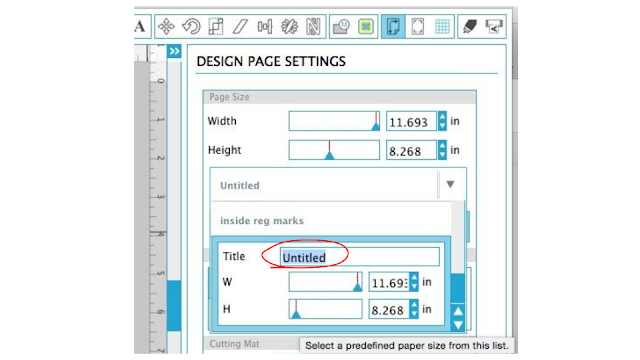Click the Height value field 8.268
The width and height of the screenshot is (640, 360).
point(411,151)
